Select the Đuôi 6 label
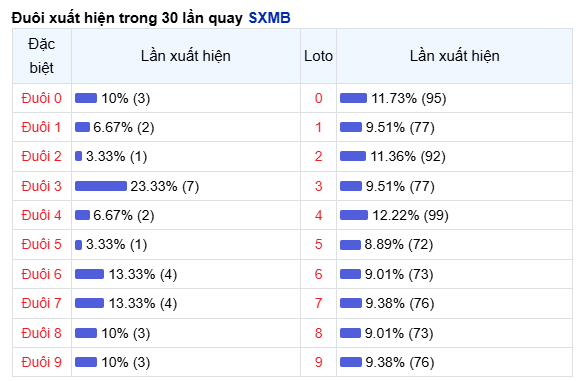Image resolution: width=578 pixels, height=381 pixels. [x=41, y=274]
